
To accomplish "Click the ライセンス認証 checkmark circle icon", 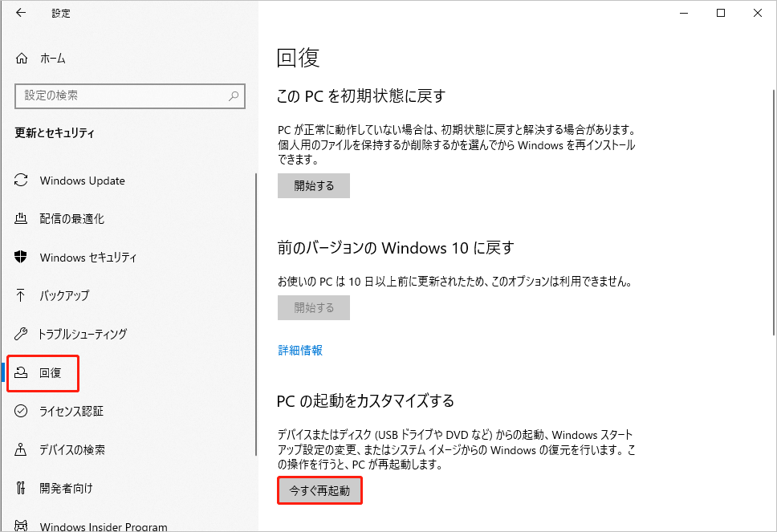I will coord(22,411).
